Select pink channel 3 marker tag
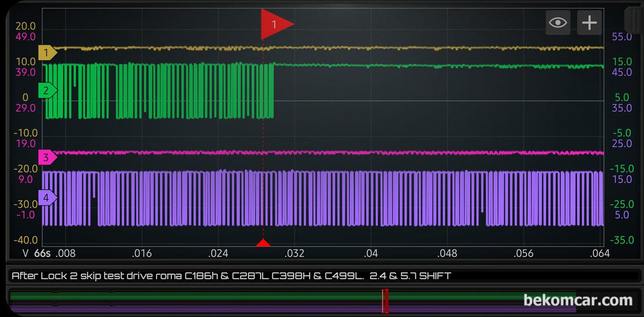The height and width of the screenshot is (317, 644). point(47,158)
